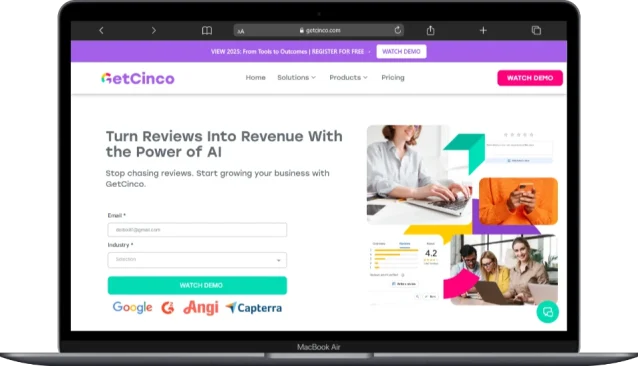Add a new tab with the plus icon
The width and height of the screenshot is (638, 366).
point(483,30)
